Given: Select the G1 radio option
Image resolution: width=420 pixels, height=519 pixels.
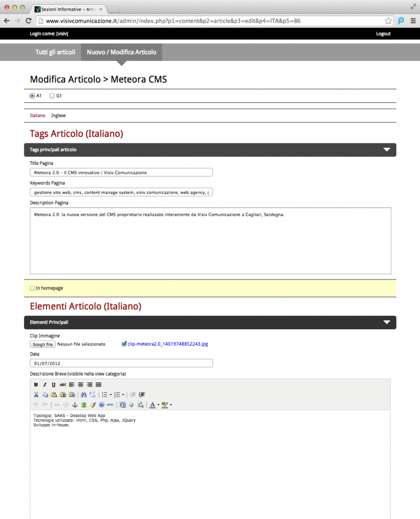Looking at the screenshot, I should pyautogui.click(x=52, y=96).
